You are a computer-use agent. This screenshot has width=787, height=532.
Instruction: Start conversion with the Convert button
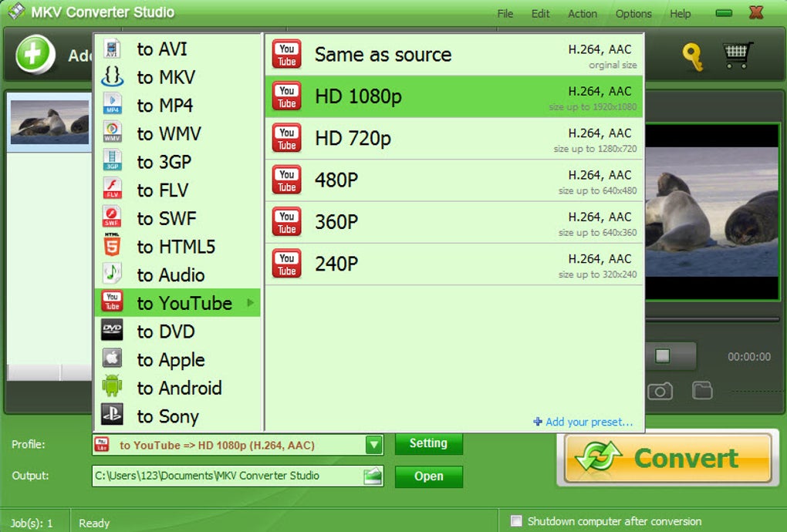click(x=667, y=458)
